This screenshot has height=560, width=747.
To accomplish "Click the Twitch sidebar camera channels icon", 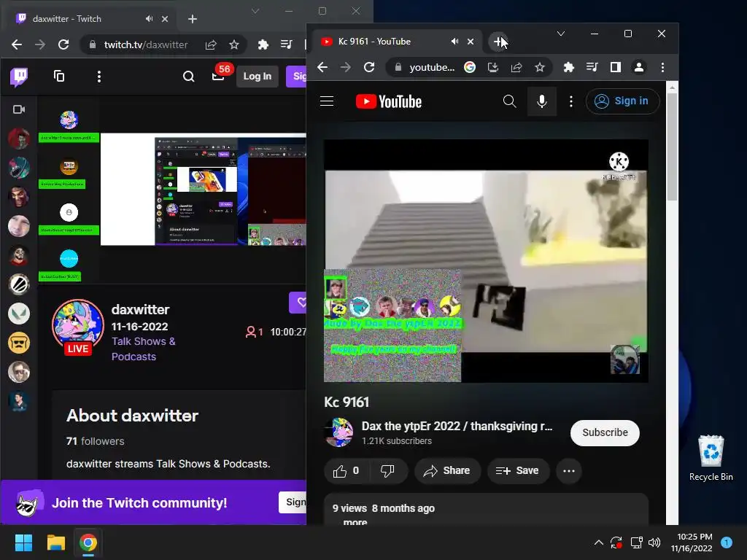I will tap(19, 109).
